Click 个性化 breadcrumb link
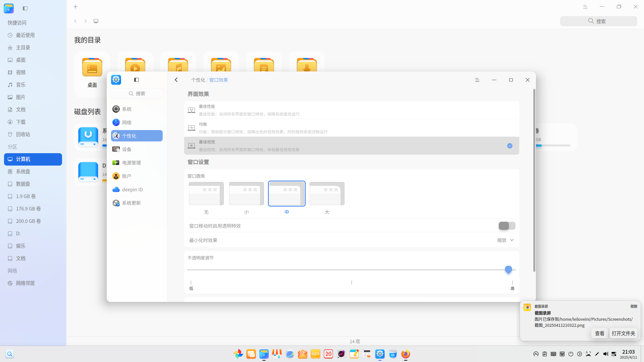This screenshot has height=362, width=644. [x=198, y=80]
